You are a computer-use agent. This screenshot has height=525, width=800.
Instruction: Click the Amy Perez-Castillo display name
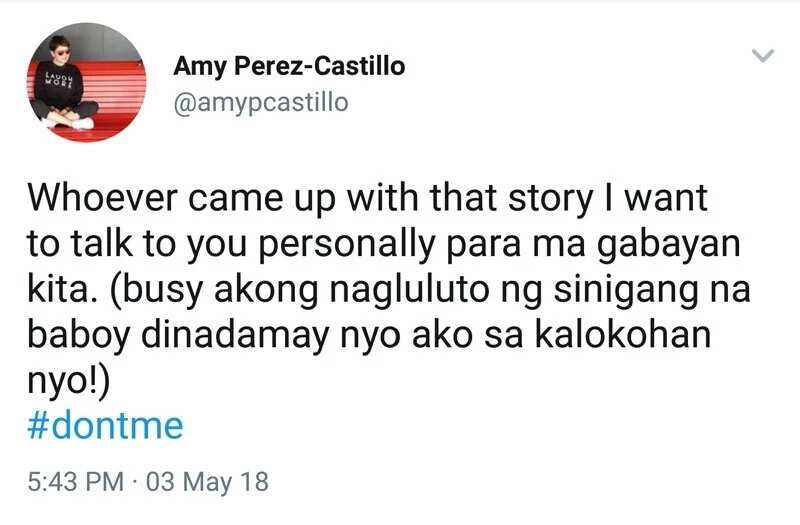tap(289, 66)
